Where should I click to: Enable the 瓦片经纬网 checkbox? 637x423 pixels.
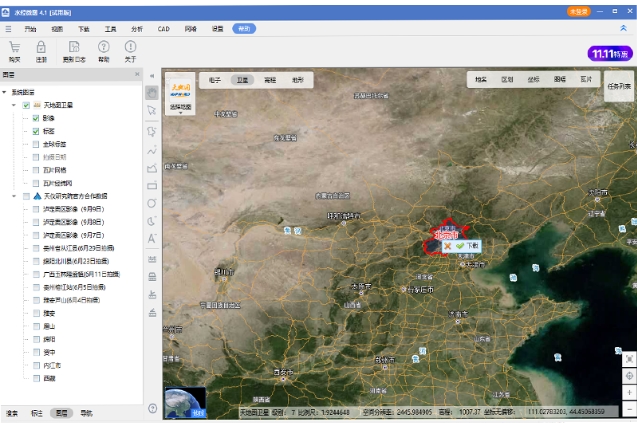click(36, 183)
